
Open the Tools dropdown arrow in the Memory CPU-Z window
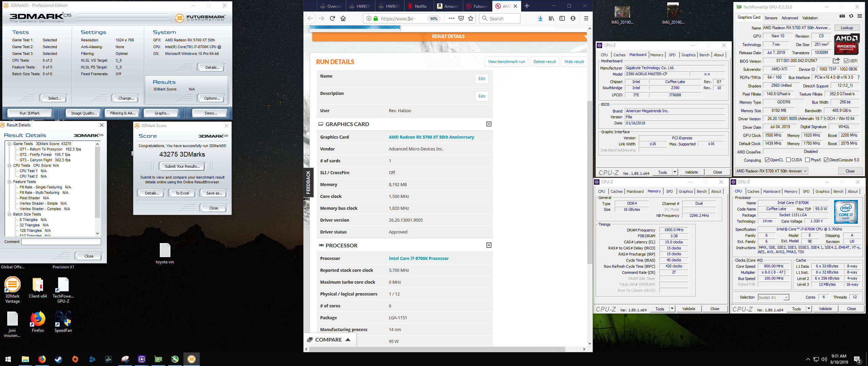672,309
